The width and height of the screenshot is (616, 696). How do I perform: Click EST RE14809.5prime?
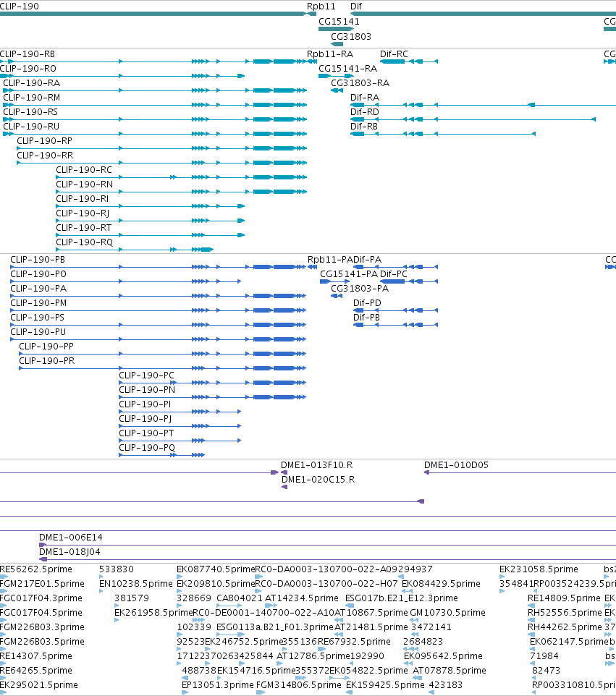tap(564, 598)
